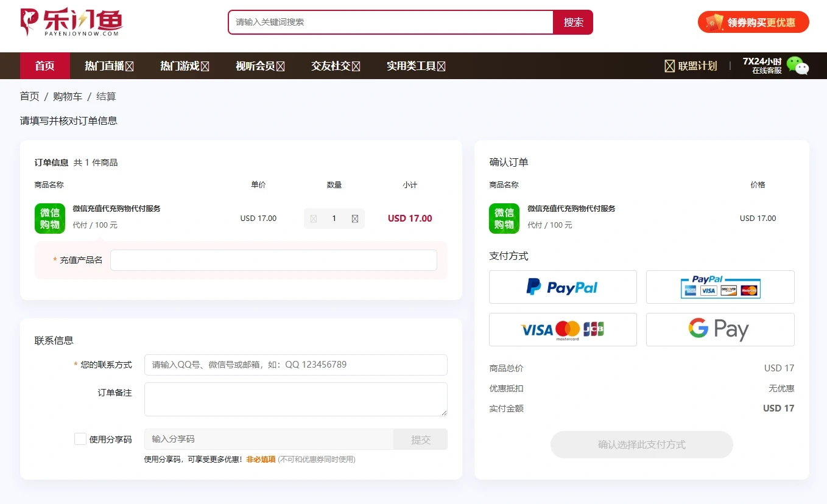Open the 视听会员 dropdown menu
Screen dimensions: 827x504
260,66
